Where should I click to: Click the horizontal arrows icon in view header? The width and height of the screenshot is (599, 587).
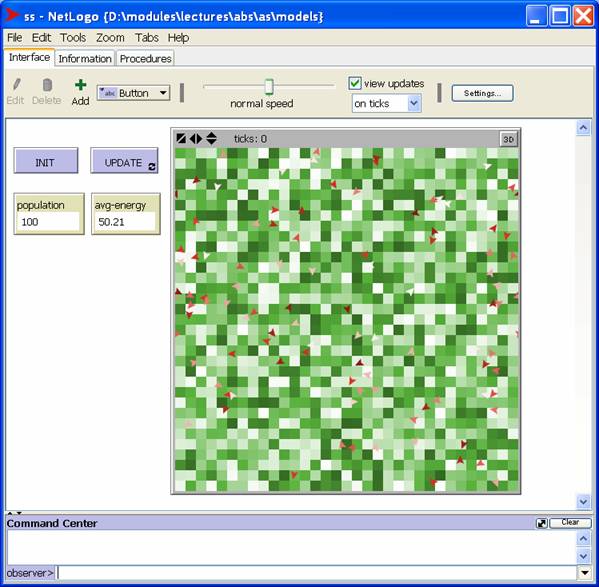click(x=196, y=138)
